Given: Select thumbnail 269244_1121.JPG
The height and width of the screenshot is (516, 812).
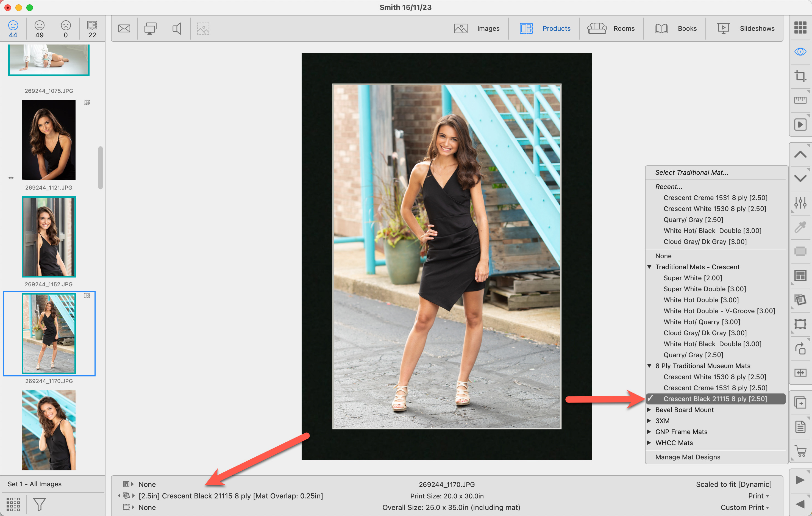Looking at the screenshot, I should point(49,140).
